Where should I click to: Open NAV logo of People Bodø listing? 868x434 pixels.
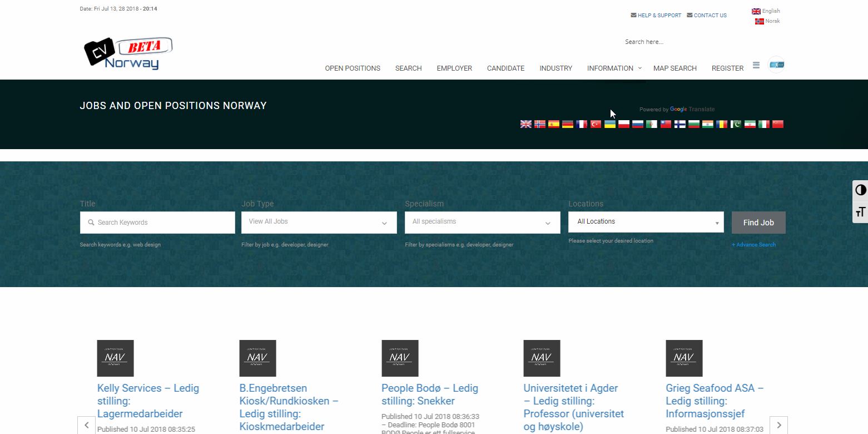pyautogui.click(x=400, y=358)
